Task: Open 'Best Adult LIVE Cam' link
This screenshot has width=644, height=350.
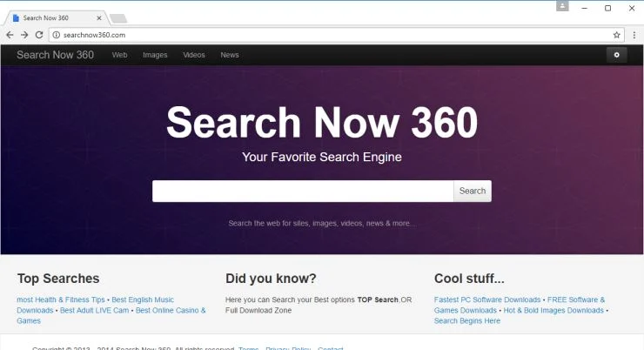Action: click(x=95, y=311)
